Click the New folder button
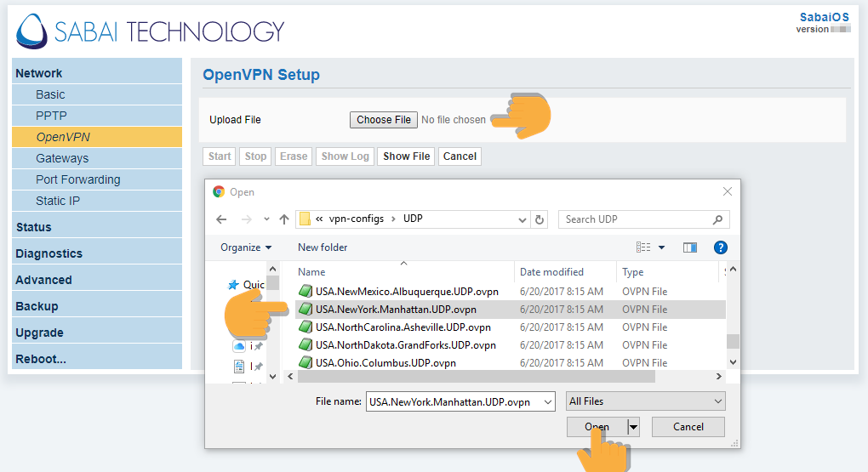Viewport: 868px width, 472px height. pyautogui.click(x=323, y=247)
